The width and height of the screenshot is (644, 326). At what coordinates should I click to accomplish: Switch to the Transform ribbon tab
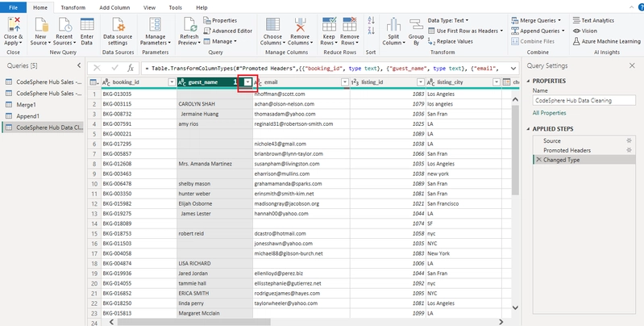click(x=73, y=7)
